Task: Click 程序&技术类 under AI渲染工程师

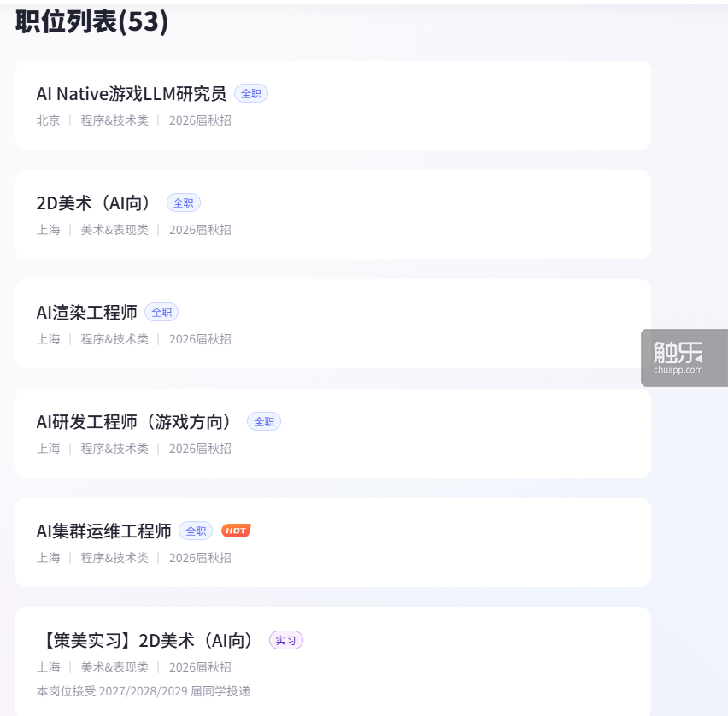Action: pos(114,339)
